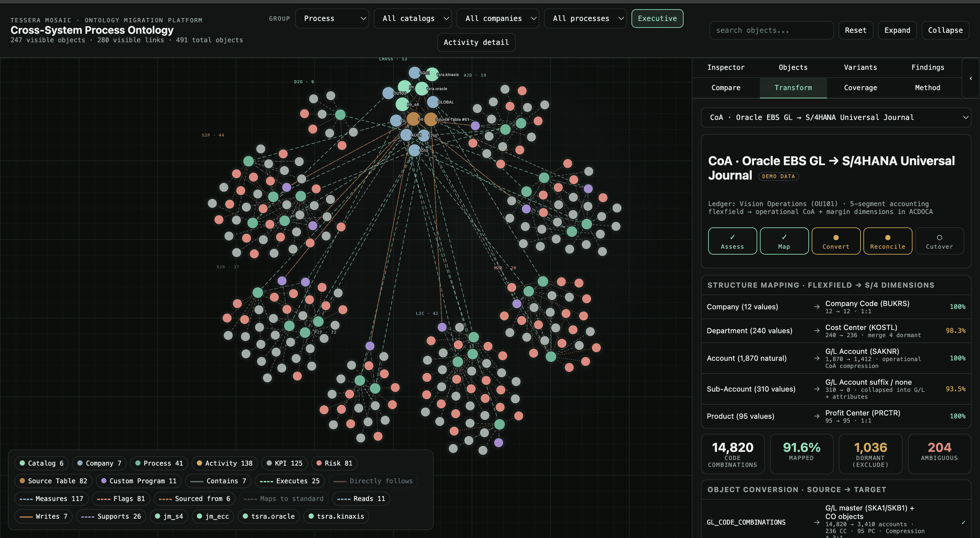Toggle Writes 7 link filter
The image size is (980, 538).
43,516
